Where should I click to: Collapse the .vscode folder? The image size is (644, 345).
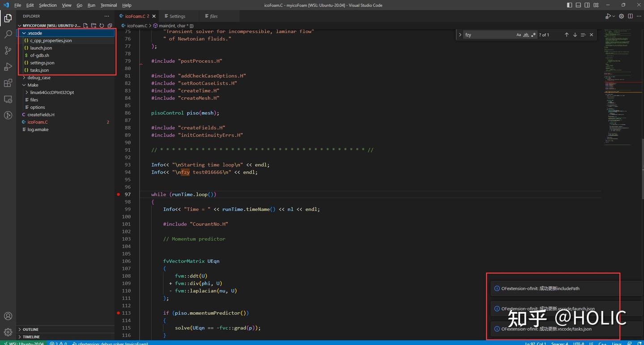click(x=66, y=33)
